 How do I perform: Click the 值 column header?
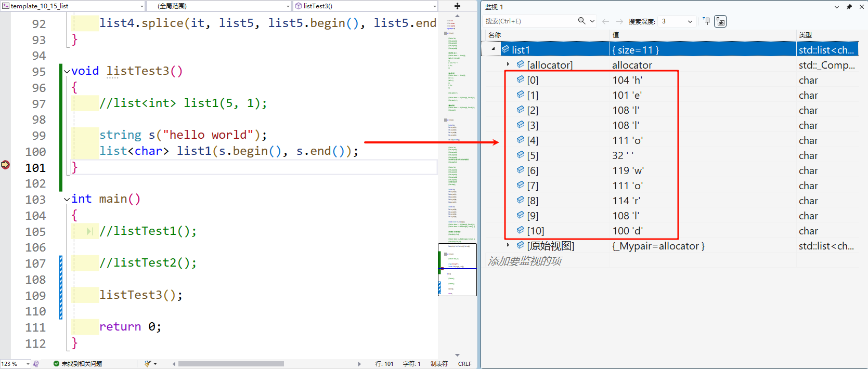pyautogui.click(x=616, y=35)
